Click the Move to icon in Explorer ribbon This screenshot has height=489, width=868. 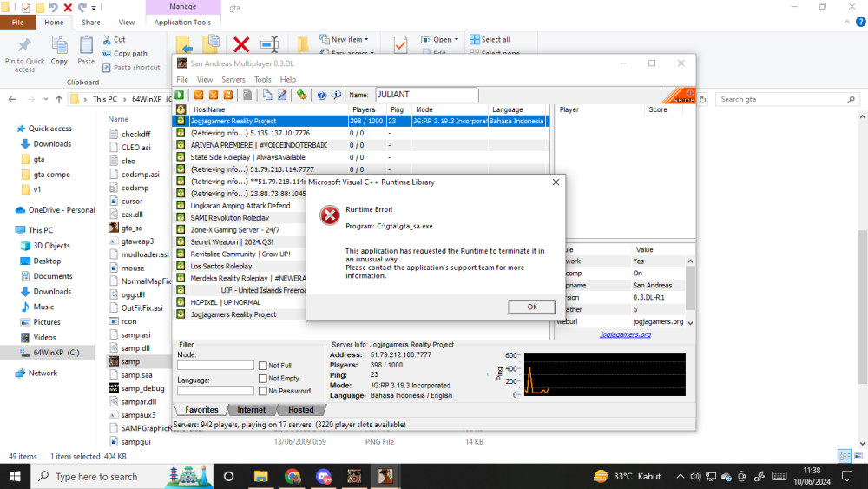184,45
